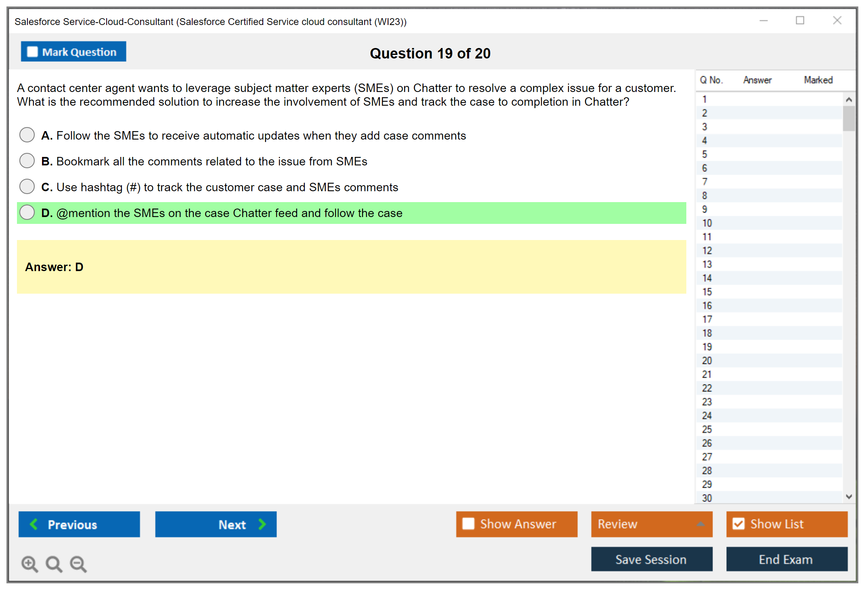
Task: Toggle the Mark Question checkbox
Action: tap(32, 52)
